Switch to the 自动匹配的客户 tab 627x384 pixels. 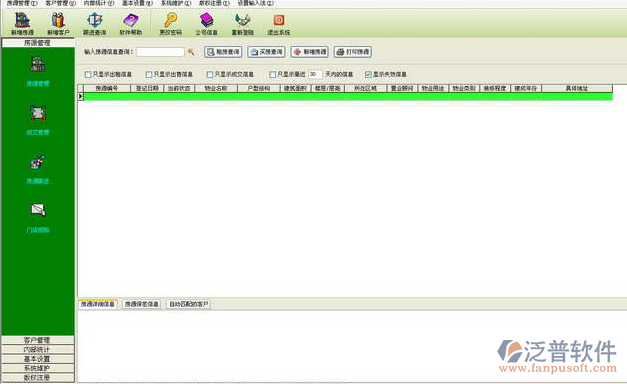(188, 304)
